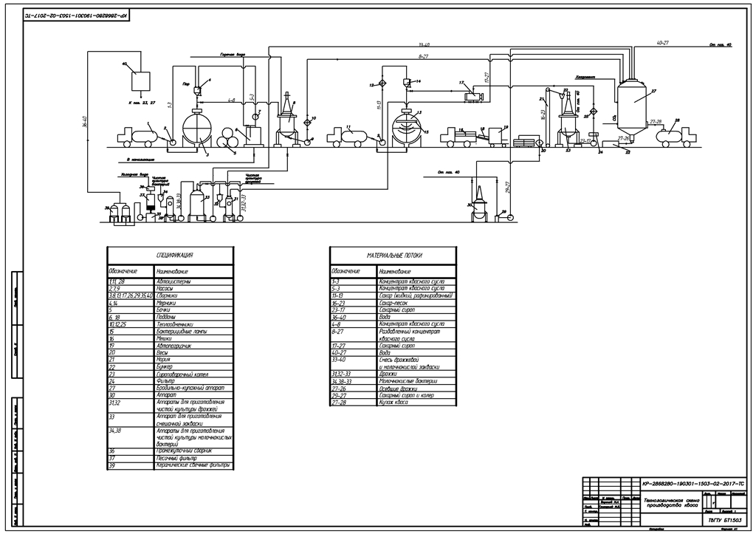Select the Весы row labeled 20
Image resolution: width=756 pixels, height=534 pixels.
coord(171,352)
